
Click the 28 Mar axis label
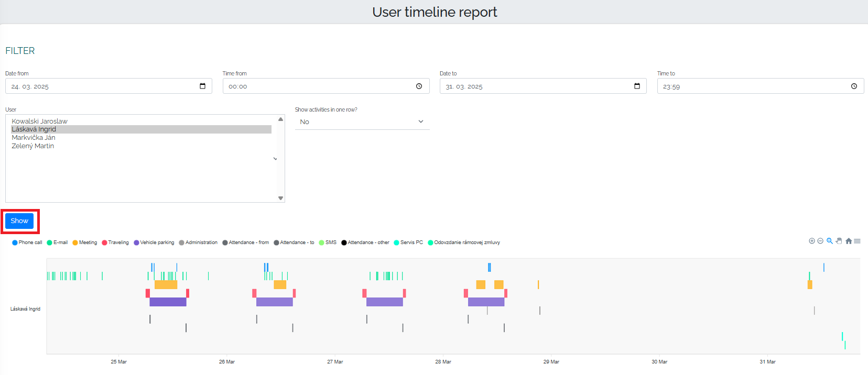click(443, 362)
